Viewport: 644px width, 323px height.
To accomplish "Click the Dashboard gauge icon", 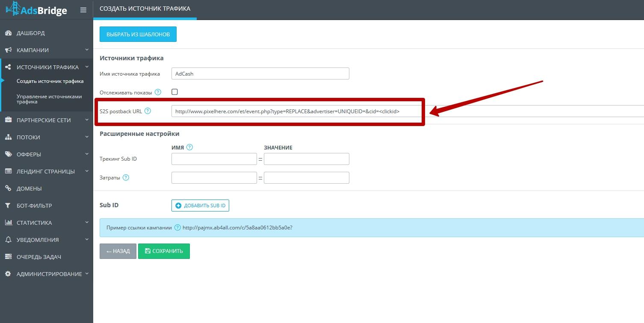I will pos(8,33).
